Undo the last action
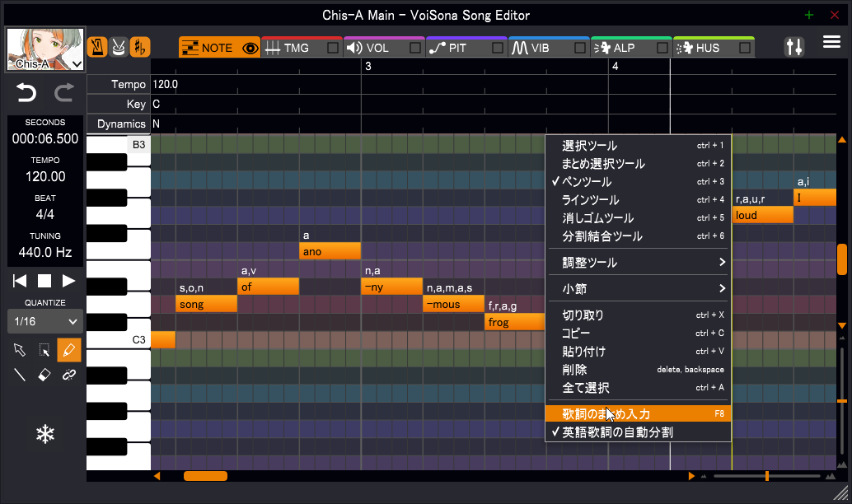Viewport: 852px width, 504px height. [26, 93]
